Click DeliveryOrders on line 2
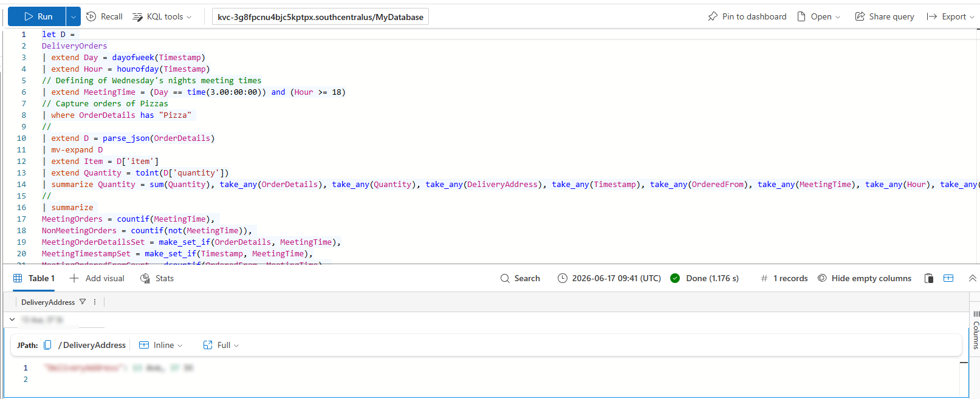This screenshot has width=980, height=399. pos(74,46)
